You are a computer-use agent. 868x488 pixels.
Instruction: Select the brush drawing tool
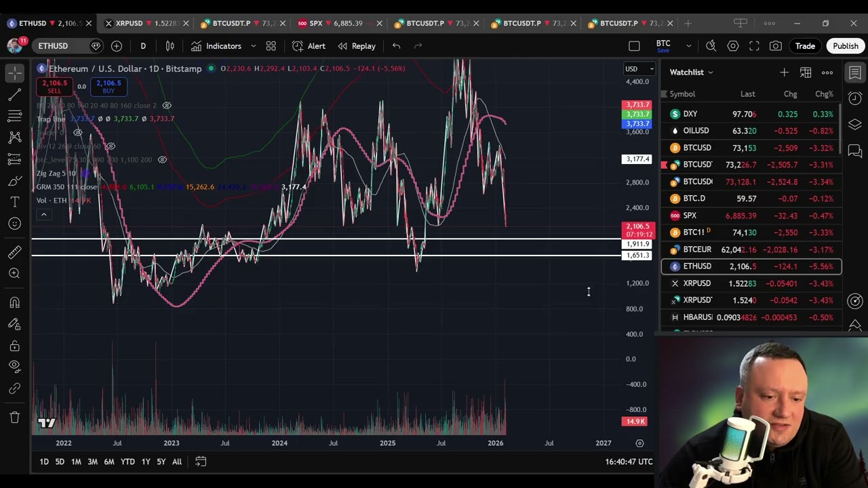point(15,181)
